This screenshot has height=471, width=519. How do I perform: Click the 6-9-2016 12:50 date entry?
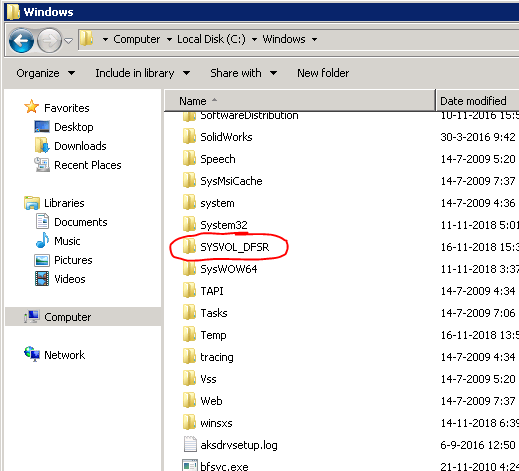coord(478,445)
